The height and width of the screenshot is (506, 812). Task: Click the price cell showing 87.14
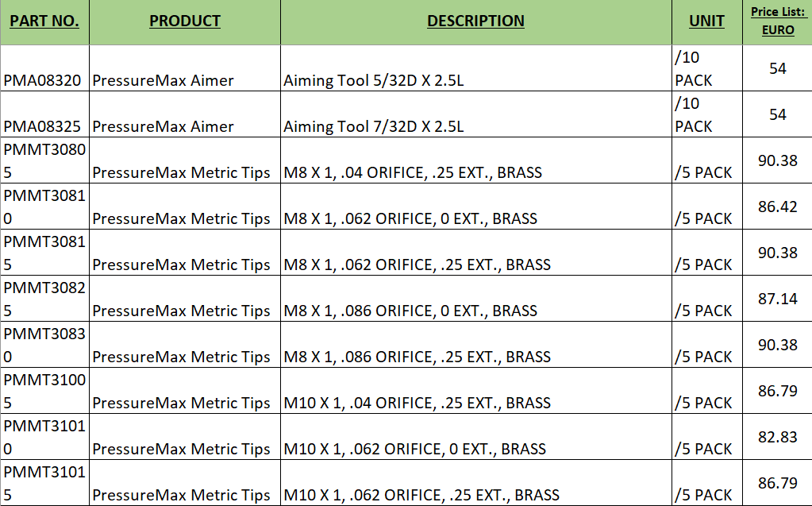777,299
